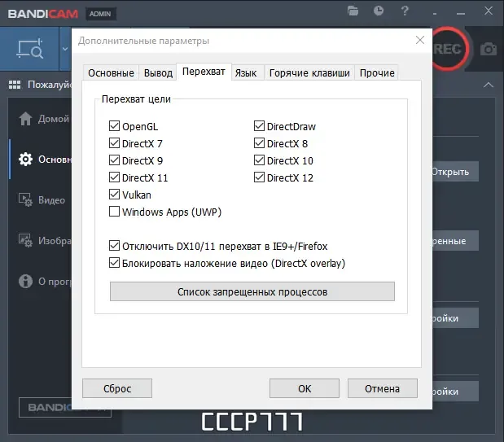The height and width of the screenshot is (442, 504).
Task: Switch to the Основные tab
Action: tap(111, 73)
